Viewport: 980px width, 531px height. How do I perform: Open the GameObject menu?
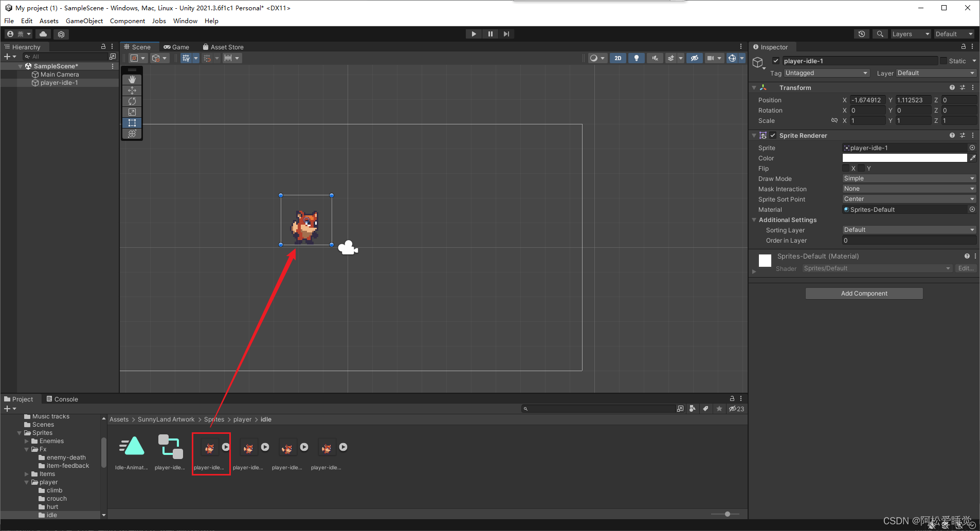point(84,21)
